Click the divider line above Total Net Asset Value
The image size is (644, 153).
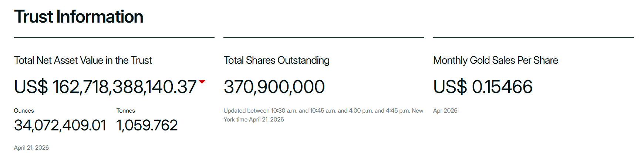(x=114, y=37)
